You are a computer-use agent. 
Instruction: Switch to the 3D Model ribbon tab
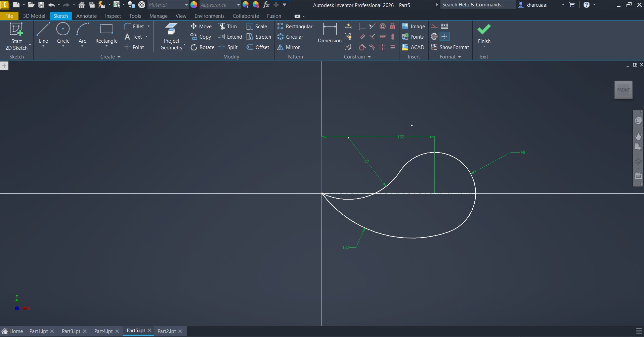pos(34,16)
